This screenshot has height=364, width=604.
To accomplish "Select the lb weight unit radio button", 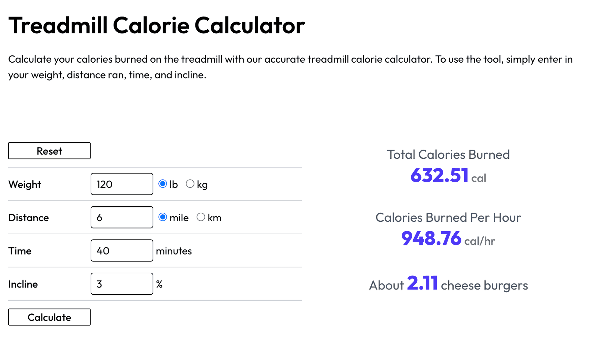I will point(163,184).
